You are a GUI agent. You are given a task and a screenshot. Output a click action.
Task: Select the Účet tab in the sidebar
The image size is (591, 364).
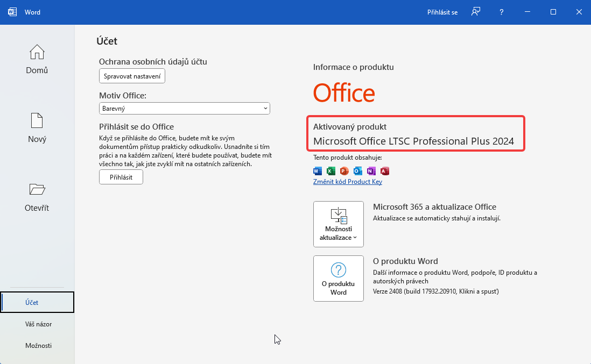point(37,302)
